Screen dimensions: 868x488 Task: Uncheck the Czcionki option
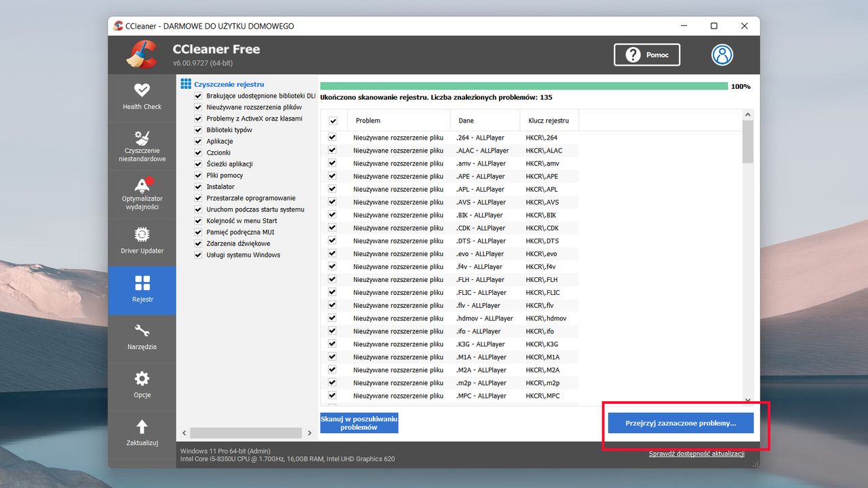point(197,152)
